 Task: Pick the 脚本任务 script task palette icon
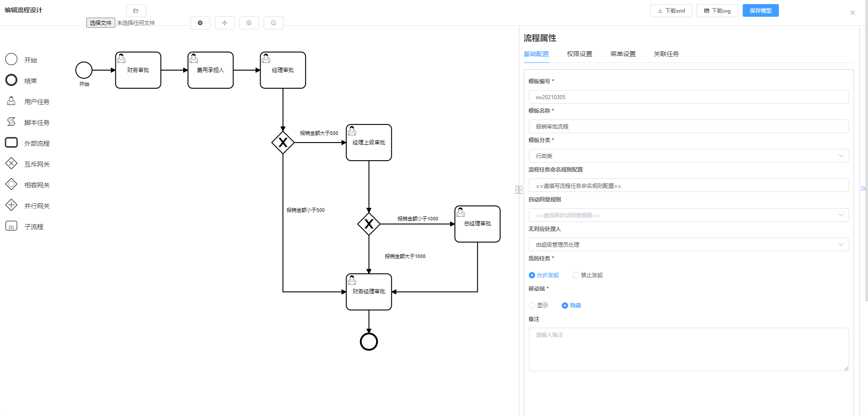click(11, 122)
